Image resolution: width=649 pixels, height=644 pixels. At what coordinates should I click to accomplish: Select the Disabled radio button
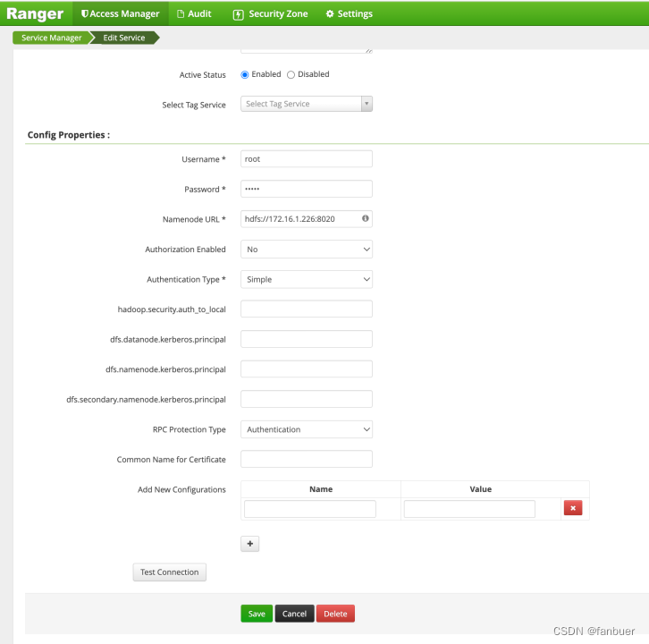tap(291, 74)
